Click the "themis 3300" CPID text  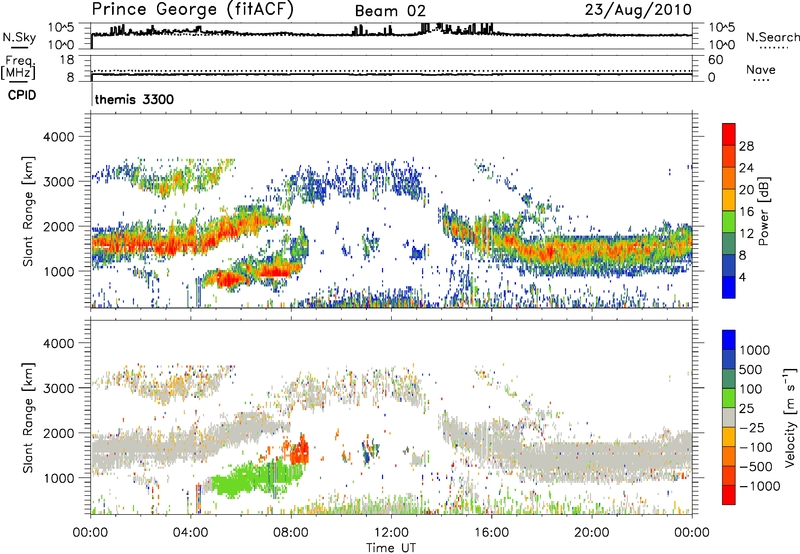pos(135,99)
